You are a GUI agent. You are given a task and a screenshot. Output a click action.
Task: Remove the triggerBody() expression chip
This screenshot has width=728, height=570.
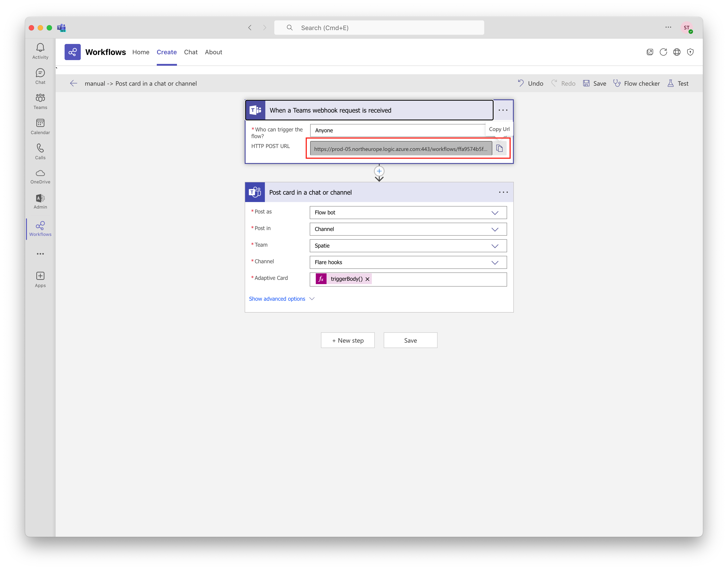click(x=367, y=279)
